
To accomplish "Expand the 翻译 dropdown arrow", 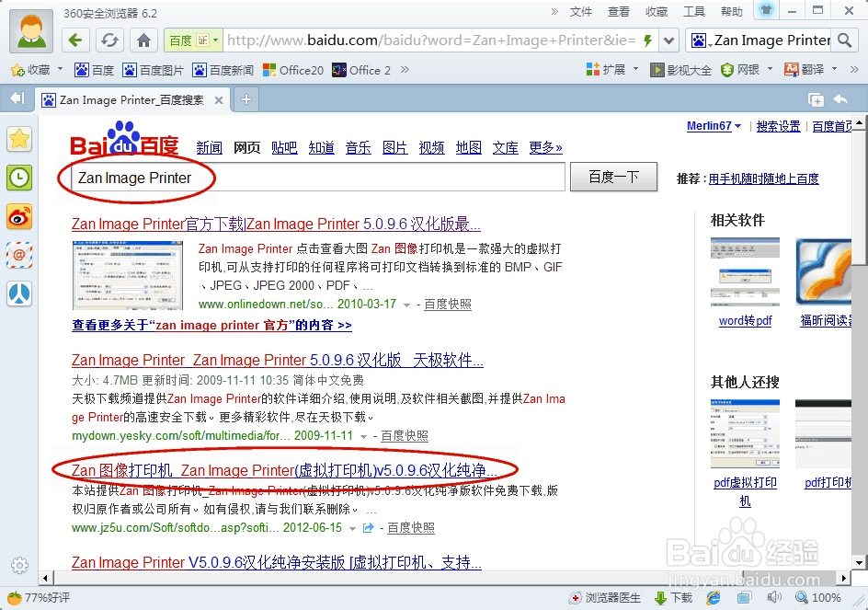I will [x=834, y=69].
